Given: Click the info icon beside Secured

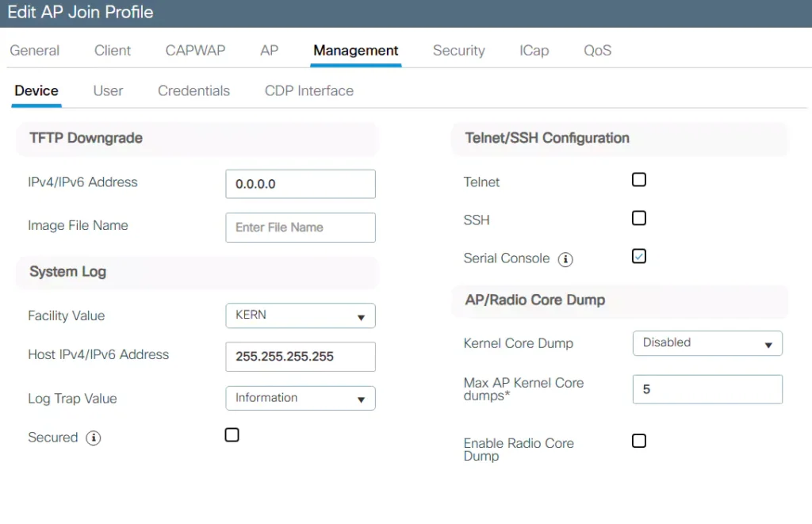Looking at the screenshot, I should click(94, 438).
